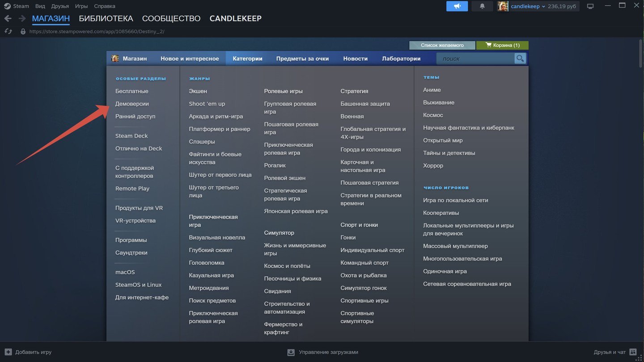Select the Кооперативы player option

coord(441,213)
